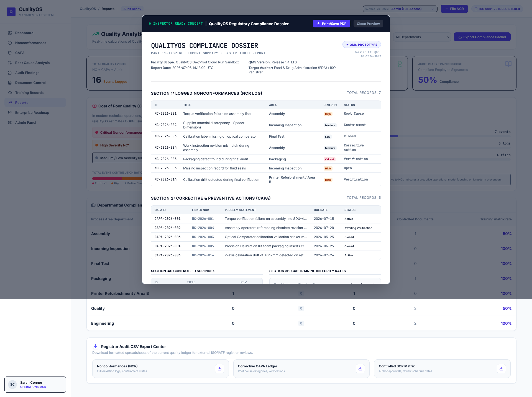The height and width of the screenshot is (397, 532).
Task: Click QualityOS breadcrumb link
Action: 88,9
